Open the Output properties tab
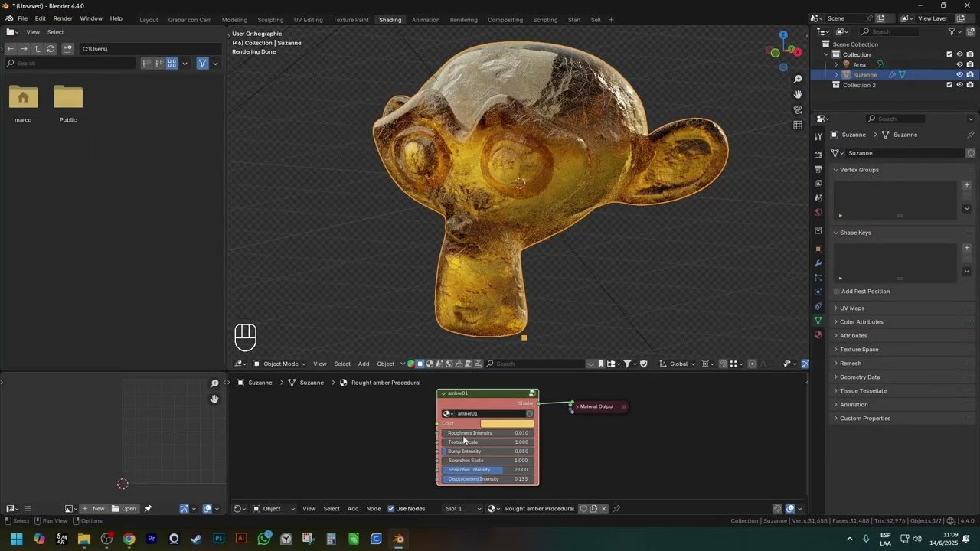 coord(818,169)
